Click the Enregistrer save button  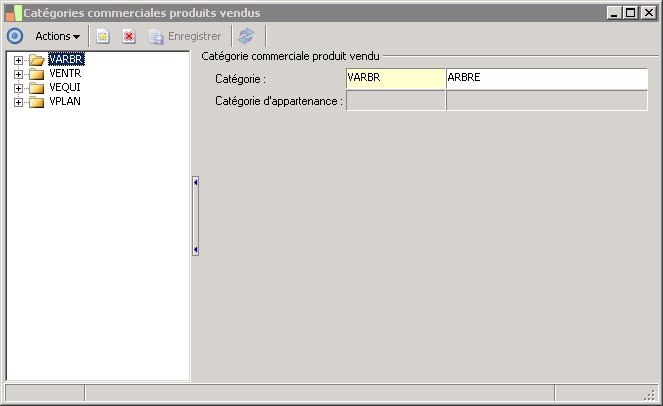(185, 36)
